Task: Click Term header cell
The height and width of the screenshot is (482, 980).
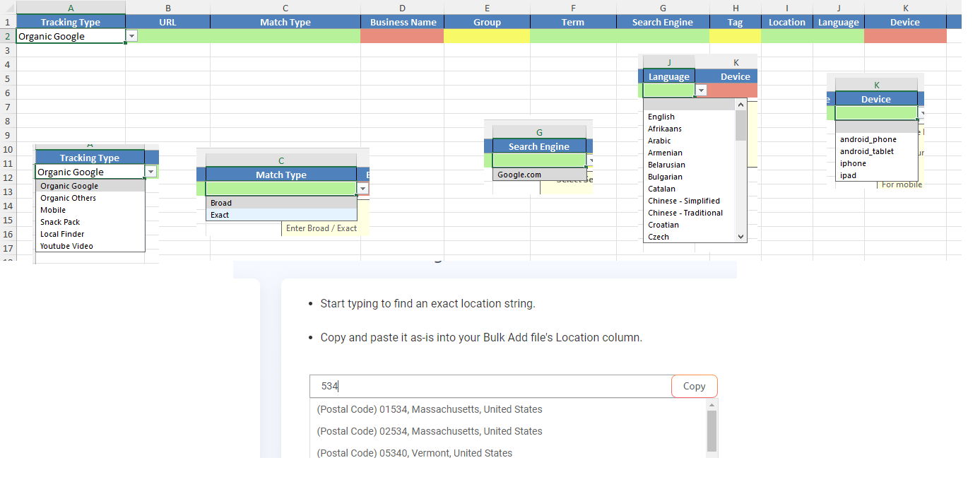Action: point(573,22)
